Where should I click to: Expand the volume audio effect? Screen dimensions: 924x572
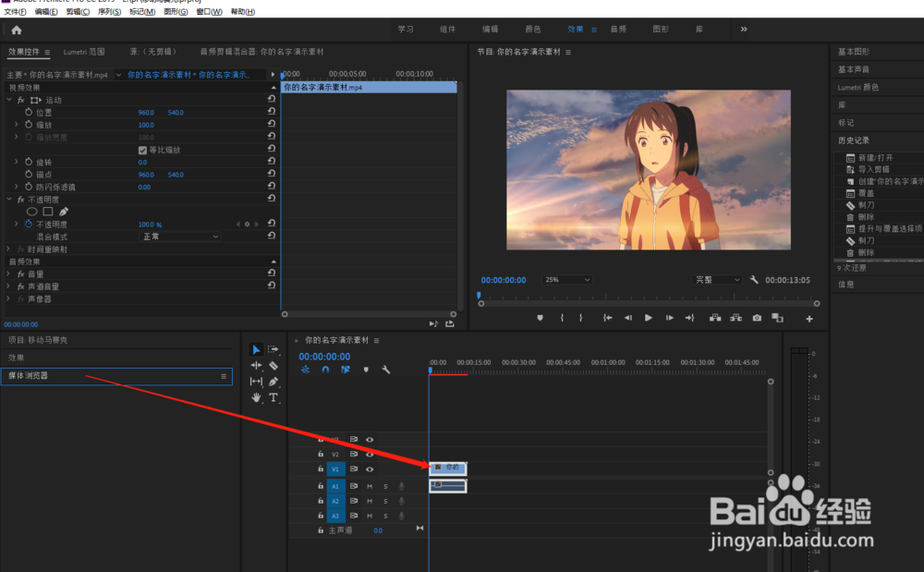click(x=9, y=274)
